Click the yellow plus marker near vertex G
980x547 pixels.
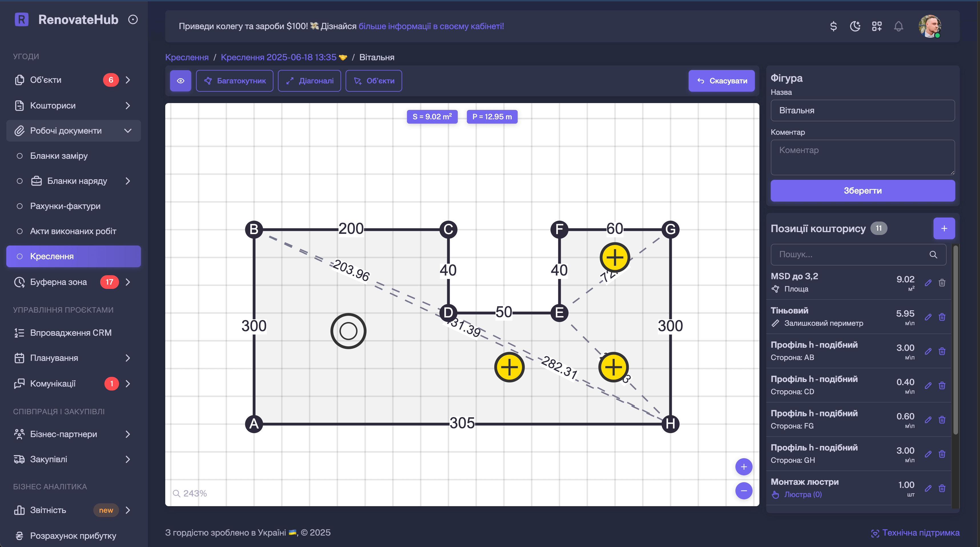[615, 257]
